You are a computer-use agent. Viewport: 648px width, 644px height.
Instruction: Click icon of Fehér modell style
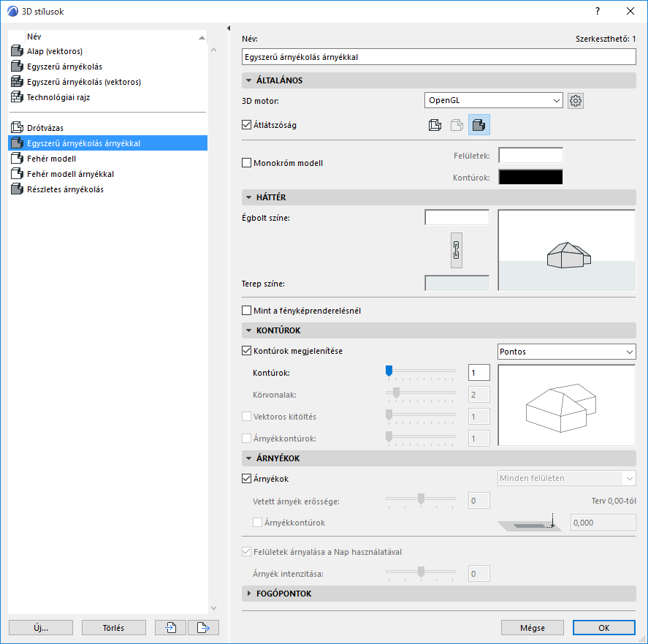tap(17, 159)
